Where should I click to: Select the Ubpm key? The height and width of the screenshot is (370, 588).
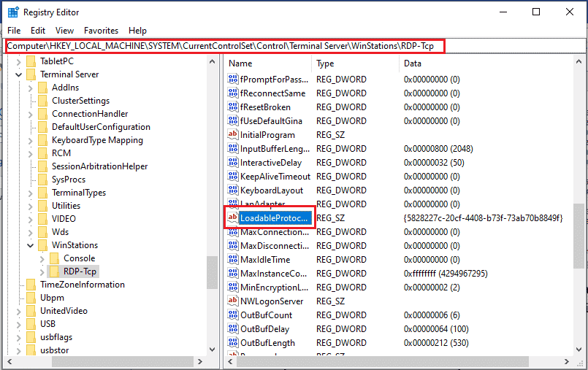click(52, 297)
